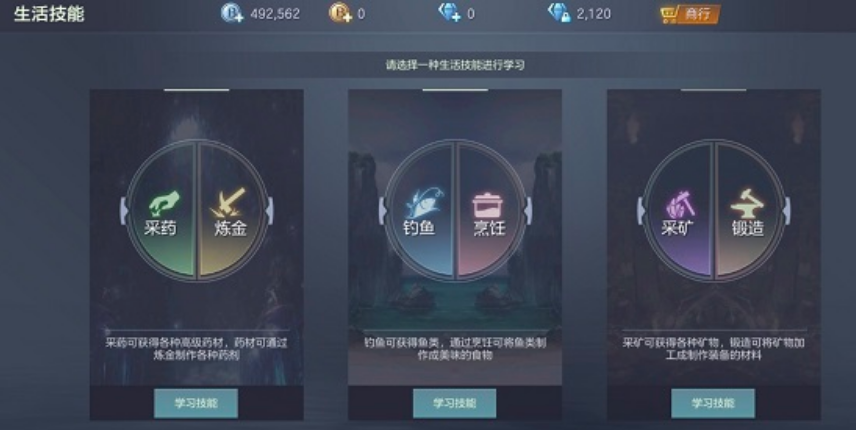Select the fishing and cooking skill card

tap(455, 255)
